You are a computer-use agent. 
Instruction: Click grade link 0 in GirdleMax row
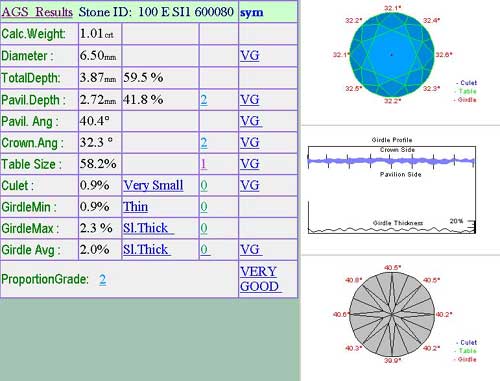204,228
